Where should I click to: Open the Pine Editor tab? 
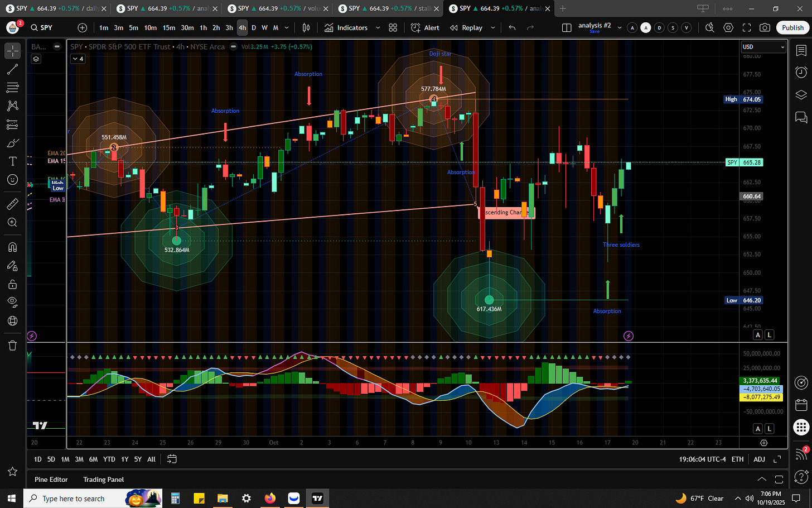point(51,480)
